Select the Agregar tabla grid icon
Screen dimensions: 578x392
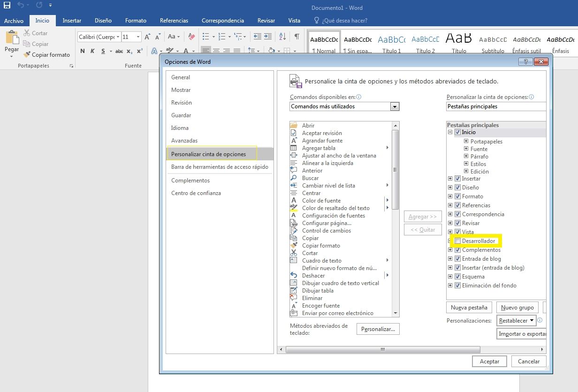coord(294,148)
